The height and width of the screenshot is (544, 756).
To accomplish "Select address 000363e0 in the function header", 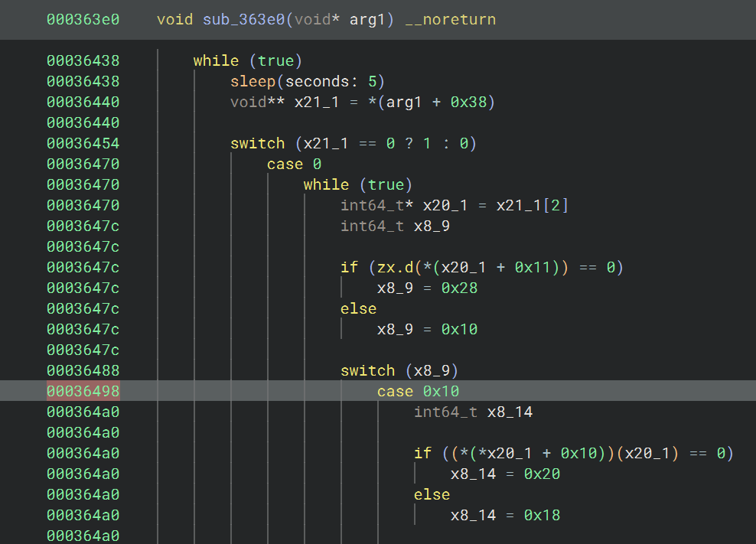I will point(83,19).
